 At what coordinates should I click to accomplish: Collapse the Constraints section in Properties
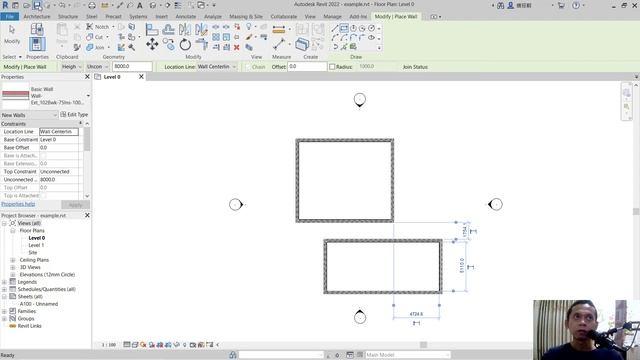[80, 123]
